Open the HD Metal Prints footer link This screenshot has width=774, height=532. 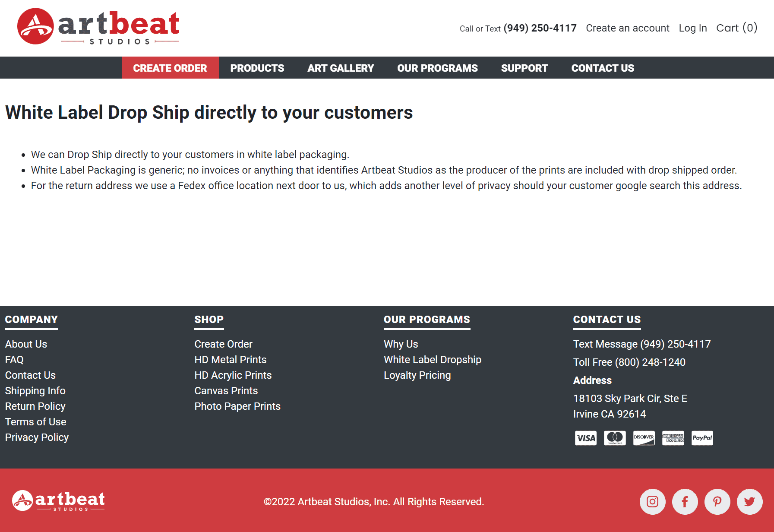(x=230, y=360)
